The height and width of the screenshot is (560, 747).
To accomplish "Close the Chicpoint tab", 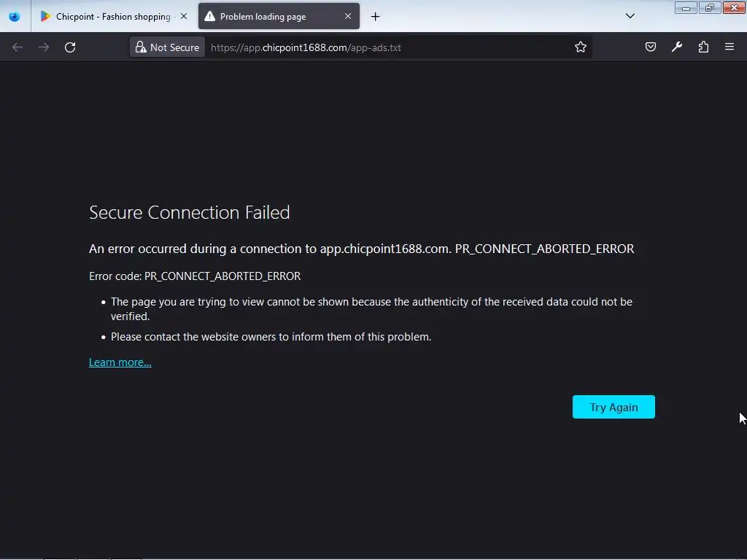I will 183,16.
